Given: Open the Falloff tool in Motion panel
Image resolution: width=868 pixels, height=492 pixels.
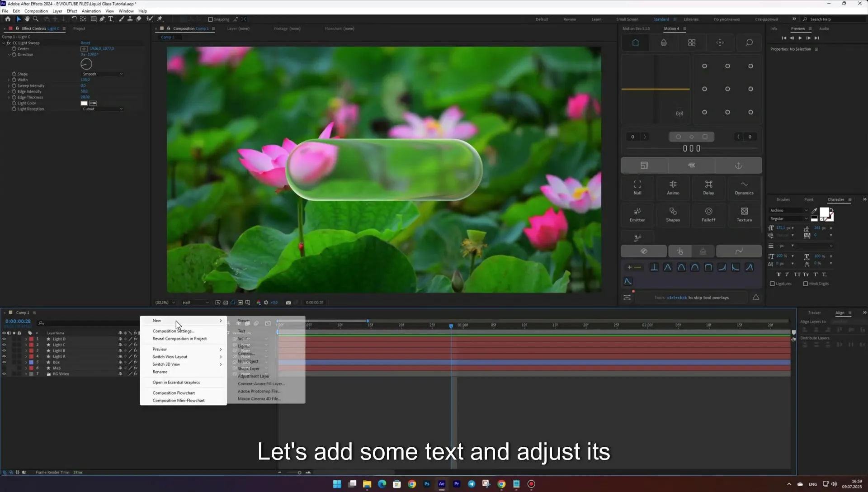Looking at the screenshot, I should (708, 214).
